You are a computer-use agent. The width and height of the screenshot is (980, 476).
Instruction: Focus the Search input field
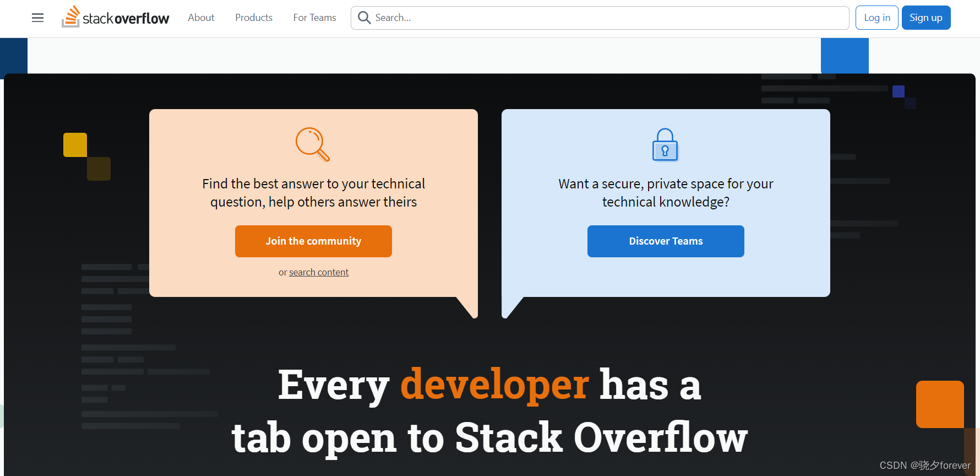coord(600,18)
